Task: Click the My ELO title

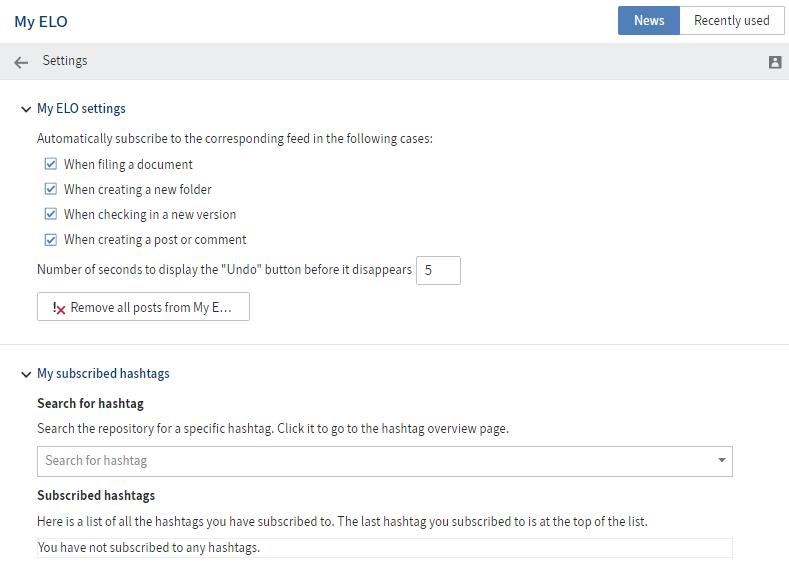Action: coord(41,22)
